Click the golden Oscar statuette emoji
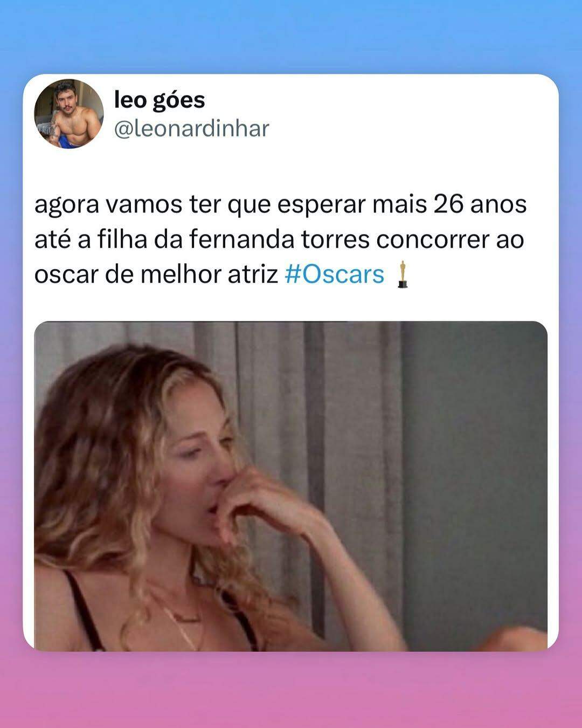This screenshot has width=582, height=728. [x=402, y=274]
